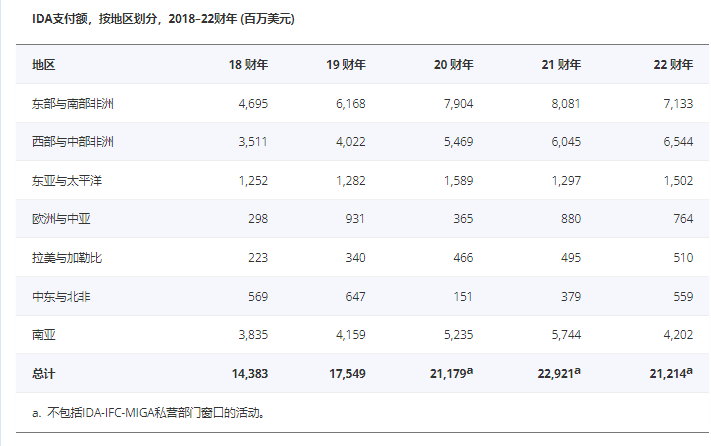Select the cell value 7,904

tap(458, 104)
